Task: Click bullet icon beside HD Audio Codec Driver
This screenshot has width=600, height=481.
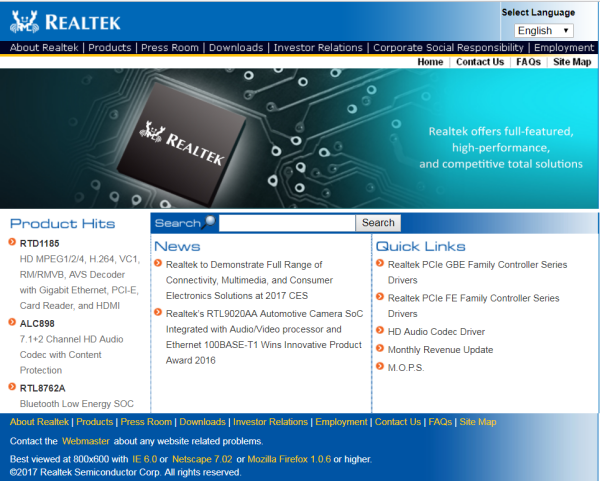Action: pos(380,330)
